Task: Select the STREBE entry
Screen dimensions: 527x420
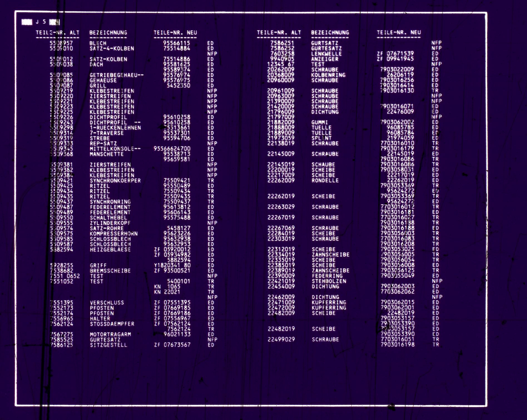Action: pos(100,138)
